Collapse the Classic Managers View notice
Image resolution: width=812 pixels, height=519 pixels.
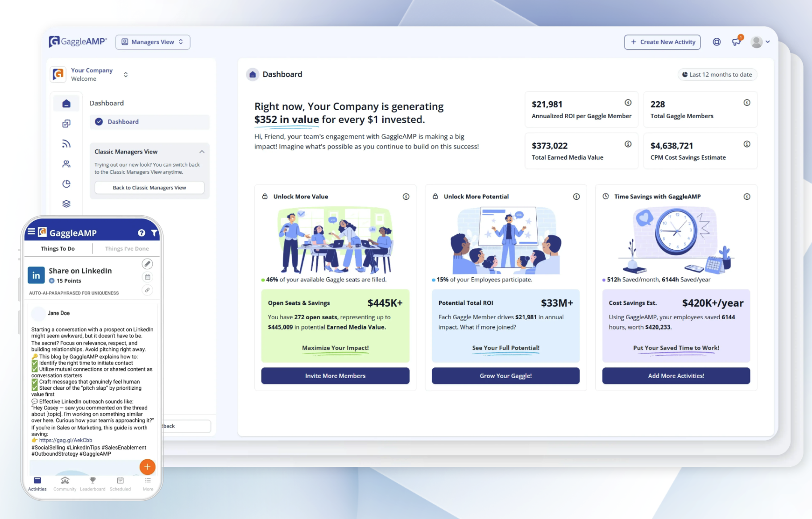pos(202,152)
